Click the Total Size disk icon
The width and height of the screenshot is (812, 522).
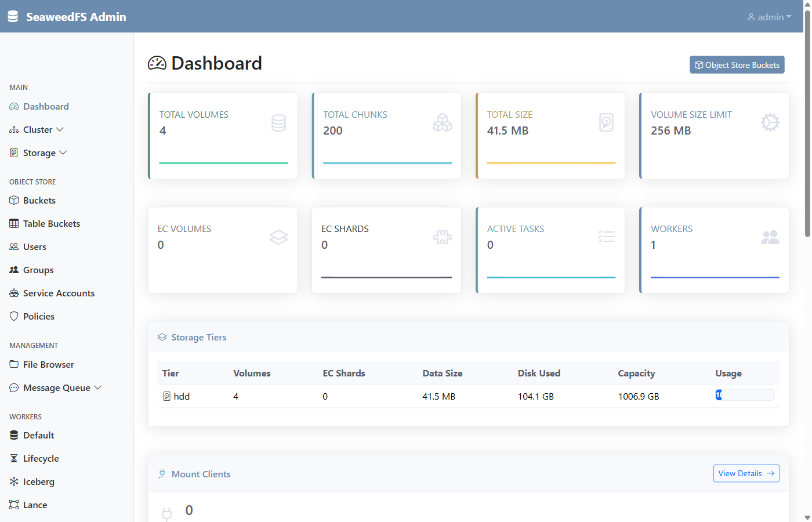coord(607,123)
